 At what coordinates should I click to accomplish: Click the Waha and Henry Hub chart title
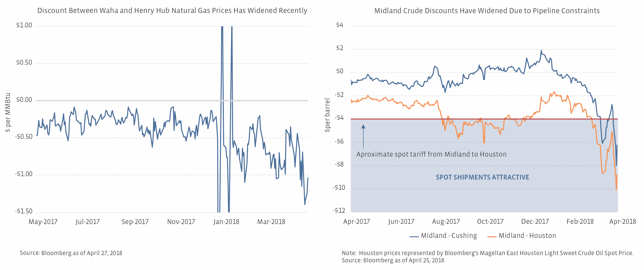tap(172, 10)
